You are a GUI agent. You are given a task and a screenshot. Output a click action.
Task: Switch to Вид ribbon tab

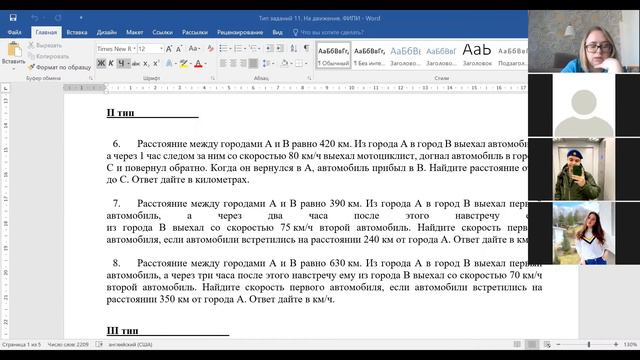pyautogui.click(x=278, y=32)
